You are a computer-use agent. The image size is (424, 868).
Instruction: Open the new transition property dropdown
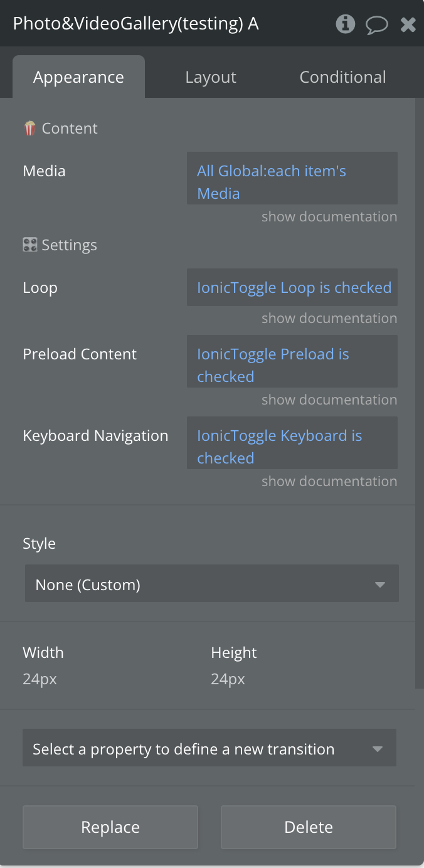209,748
